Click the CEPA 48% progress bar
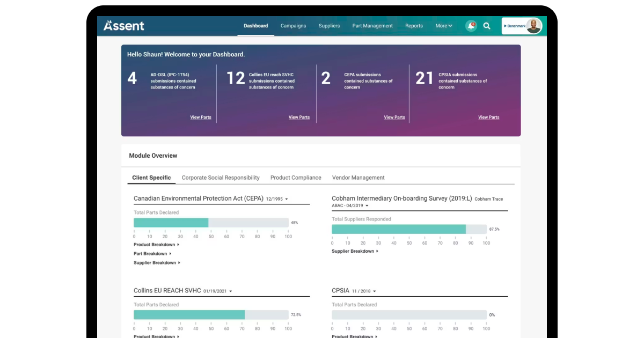This screenshot has height=338, width=644. point(211,223)
